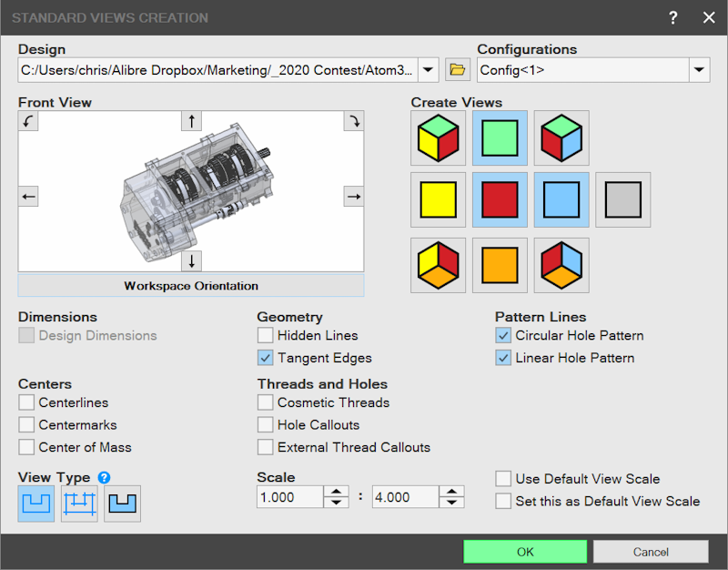The width and height of the screenshot is (728, 570).
Task: Select the orange bottom view square
Action: point(500,265)
